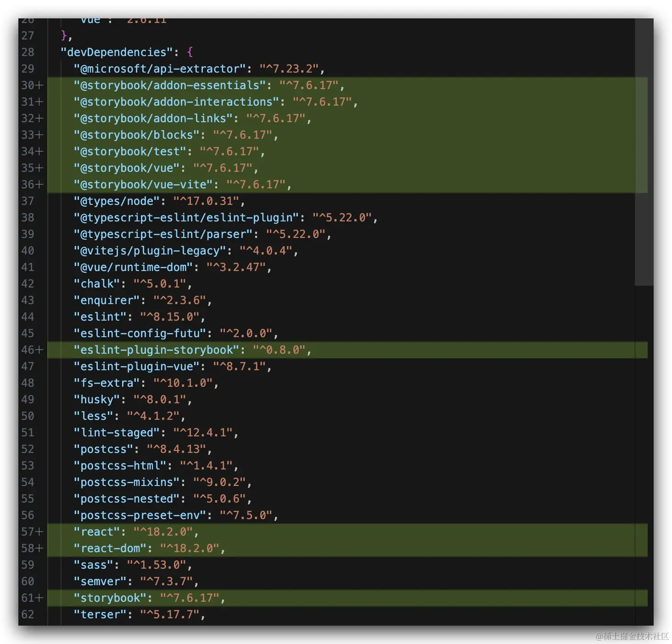The image size is (672, 644).
Task: Click the added "eslint-plugin-storybook" line
Action: click(x=347, y=350)
